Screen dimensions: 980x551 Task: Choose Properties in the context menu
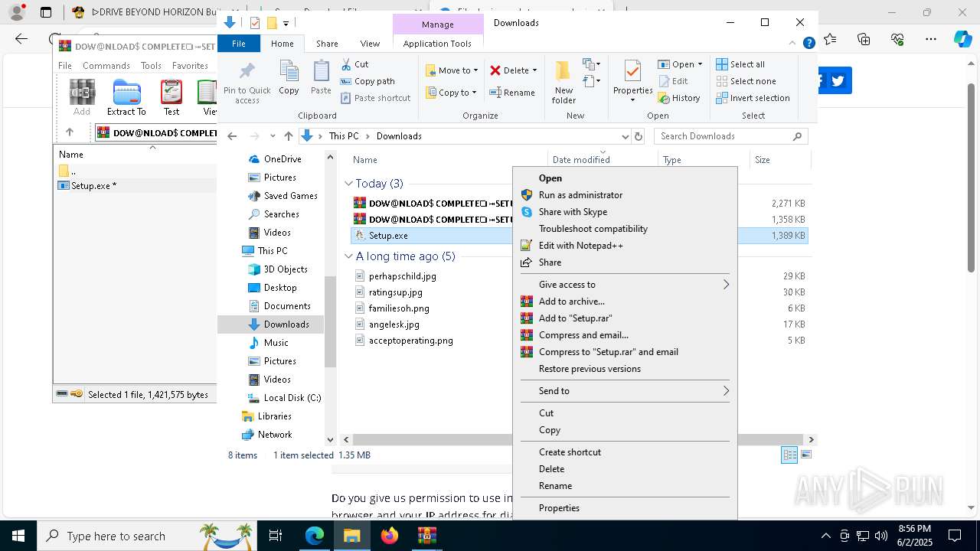(x=625, y=508)
